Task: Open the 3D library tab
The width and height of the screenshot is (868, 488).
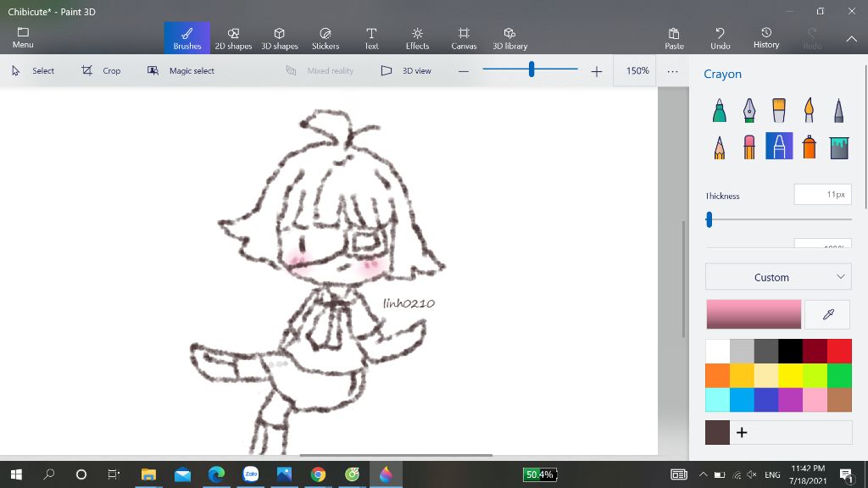Action: point(509,38)
